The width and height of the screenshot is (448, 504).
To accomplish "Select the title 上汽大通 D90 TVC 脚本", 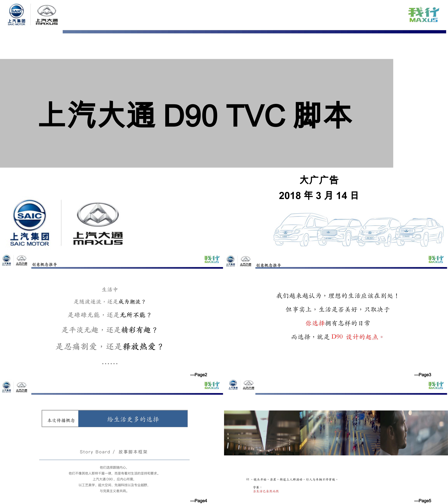I will click(196, 115).
